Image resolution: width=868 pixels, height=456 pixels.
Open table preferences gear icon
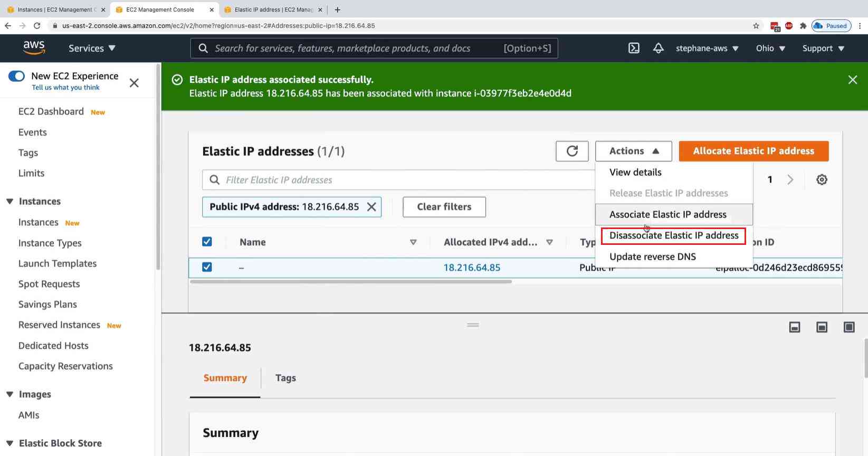(822, 179)
